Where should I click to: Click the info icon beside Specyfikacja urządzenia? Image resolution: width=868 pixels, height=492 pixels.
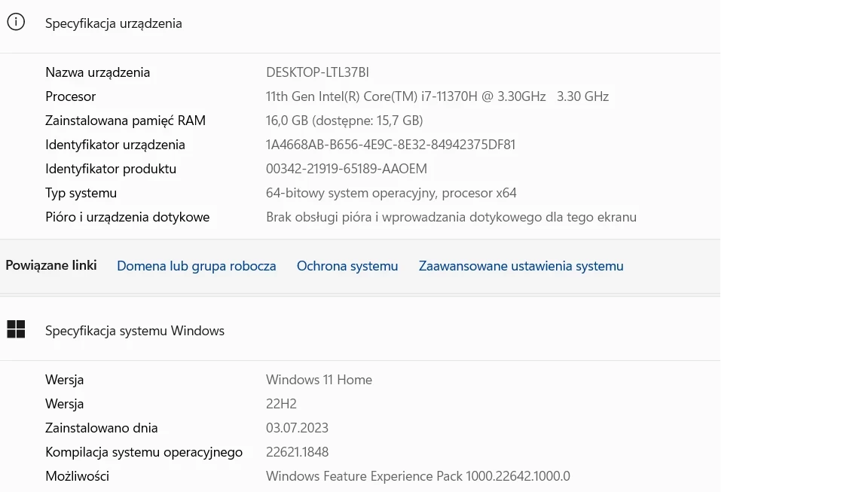16,22
